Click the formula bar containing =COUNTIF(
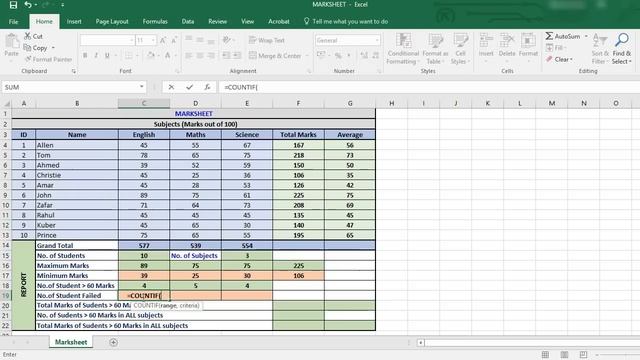Viewport: 640px width, 360px height. point(429,87)
